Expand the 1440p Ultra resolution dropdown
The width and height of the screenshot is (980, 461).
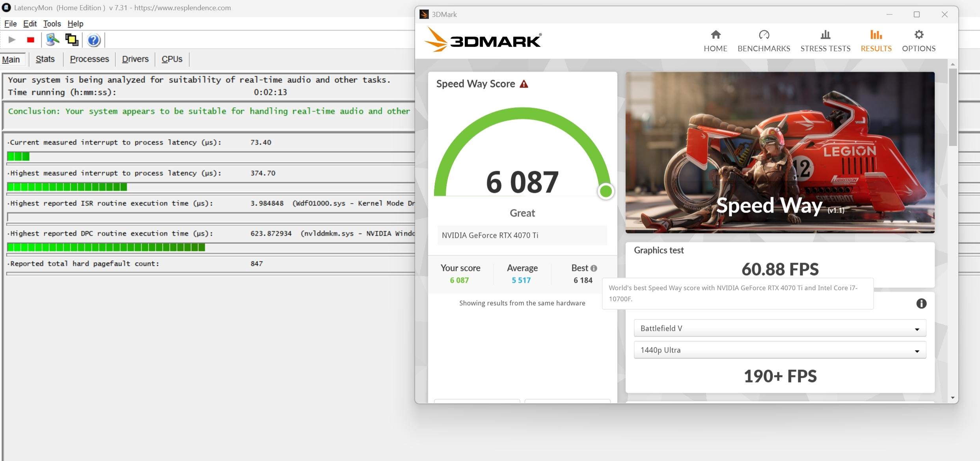[x=779, y=350]
